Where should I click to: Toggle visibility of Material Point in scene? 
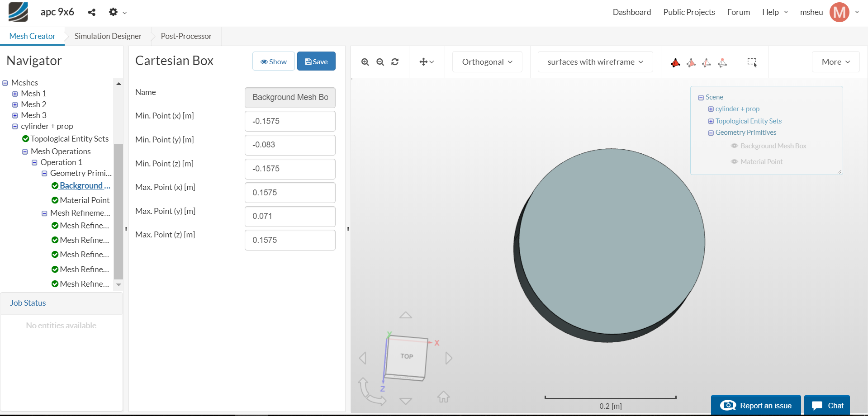pos(734,161)
